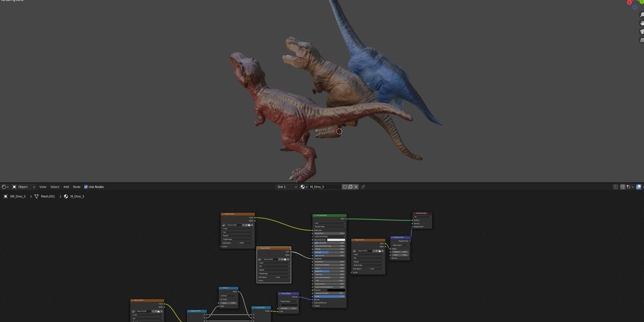Open the Add menu in node editor

66,187
